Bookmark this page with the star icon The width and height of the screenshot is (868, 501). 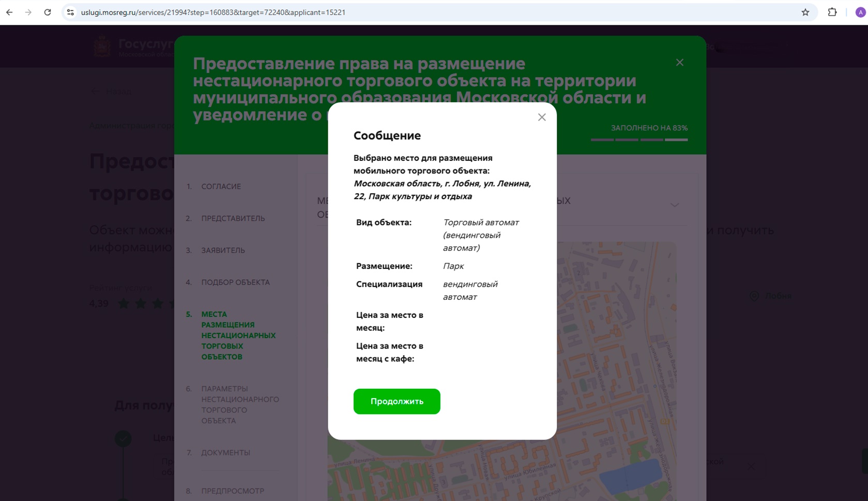[805, 12]
